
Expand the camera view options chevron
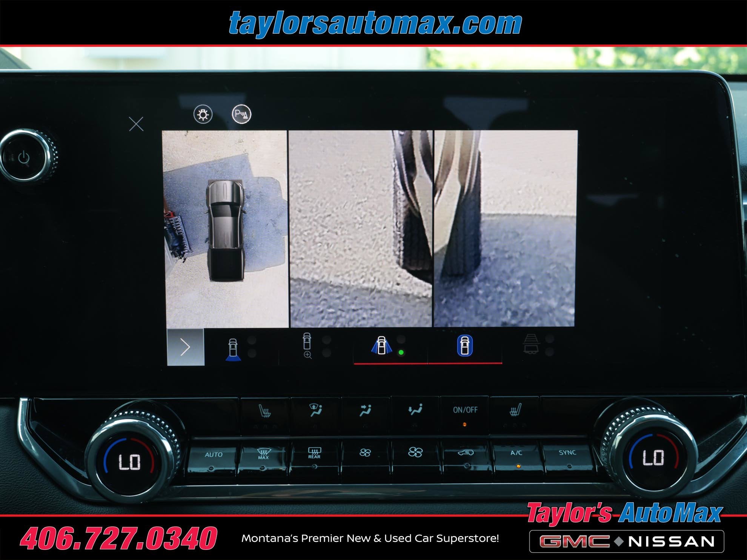[x=186, y=347]
